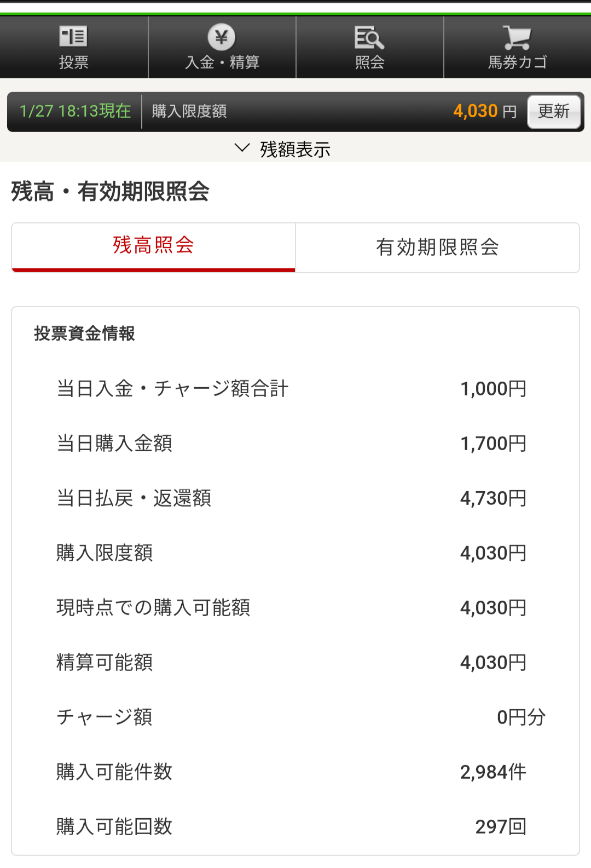Tap the 当日払戻・返還額 row
Image resolution: width=591 pixels, height=868 pixels.
pyautogui.click(x=134, y=498)
